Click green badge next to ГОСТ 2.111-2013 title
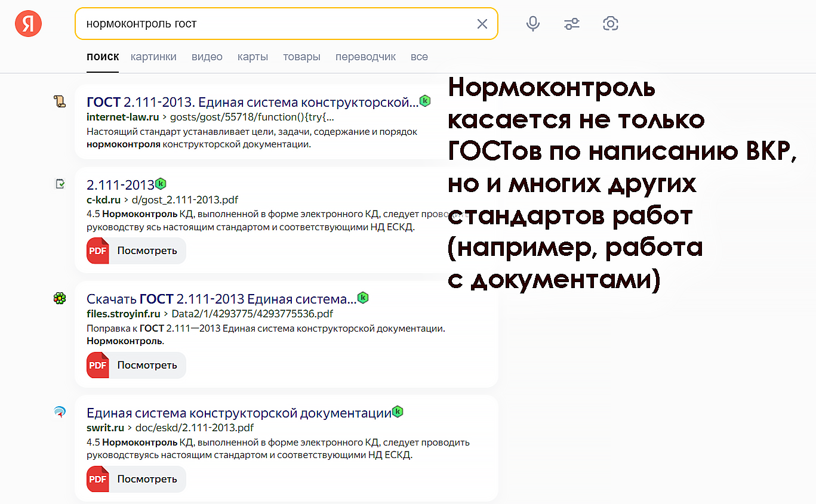816x504 pixels. (425, 101)
